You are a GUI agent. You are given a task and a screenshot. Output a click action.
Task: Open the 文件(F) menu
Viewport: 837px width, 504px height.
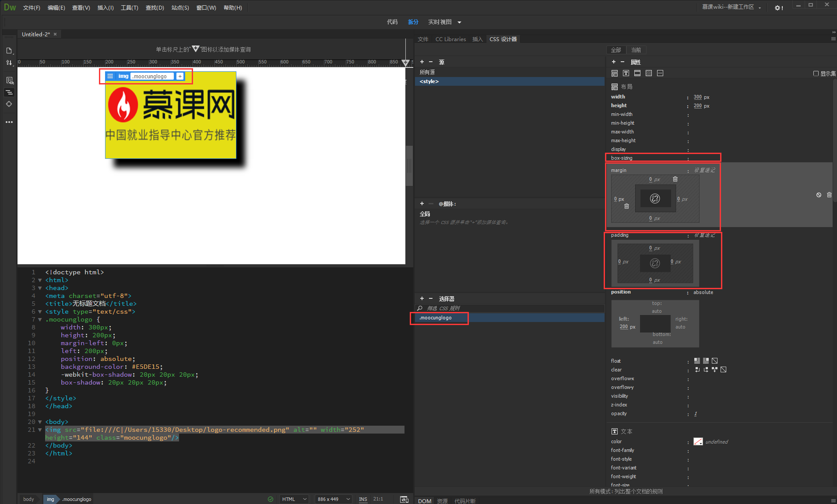32,8
